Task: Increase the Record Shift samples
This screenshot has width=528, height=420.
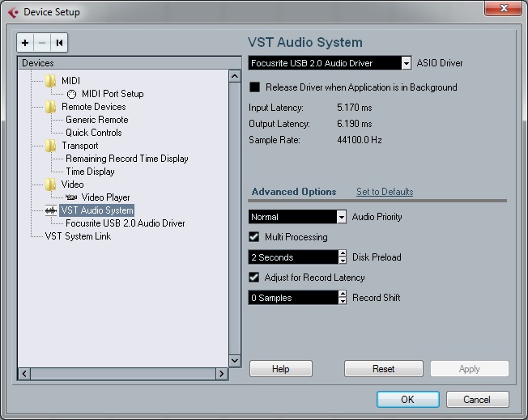Action: [343, 294]
